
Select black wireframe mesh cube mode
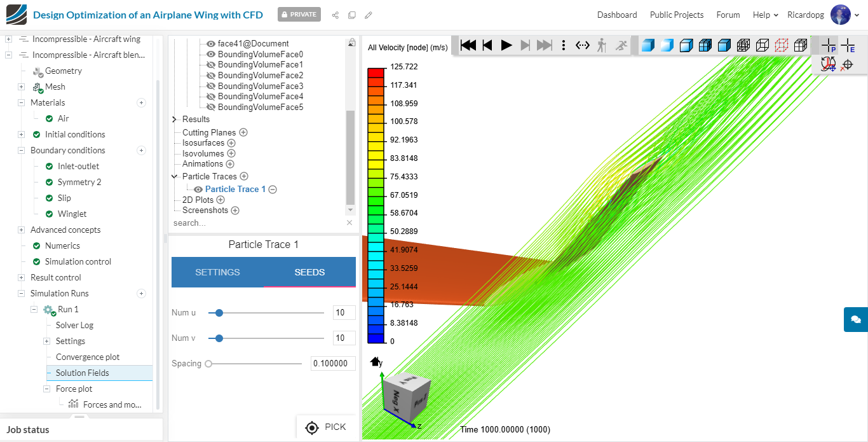(743, 45)
